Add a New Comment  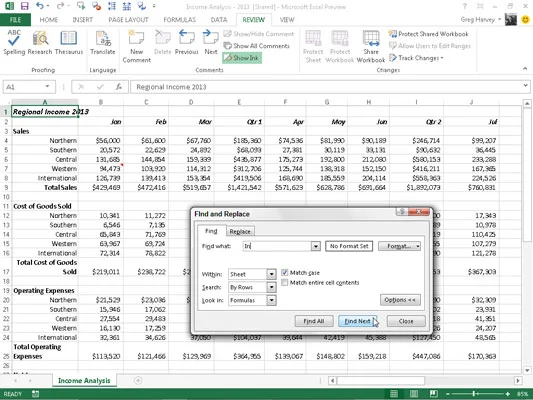click(136, 46)
